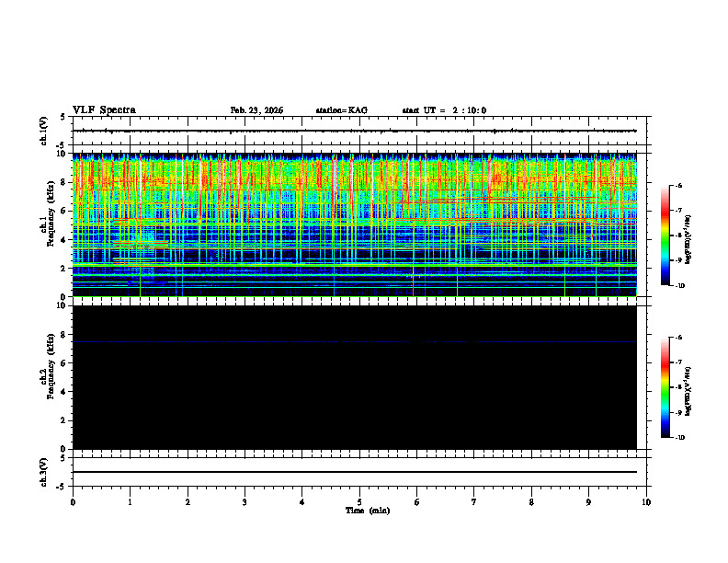Click the ch.1 "Frequency (kHz)" axis label
Screen dimensions: 728x563
pos(51,212)
